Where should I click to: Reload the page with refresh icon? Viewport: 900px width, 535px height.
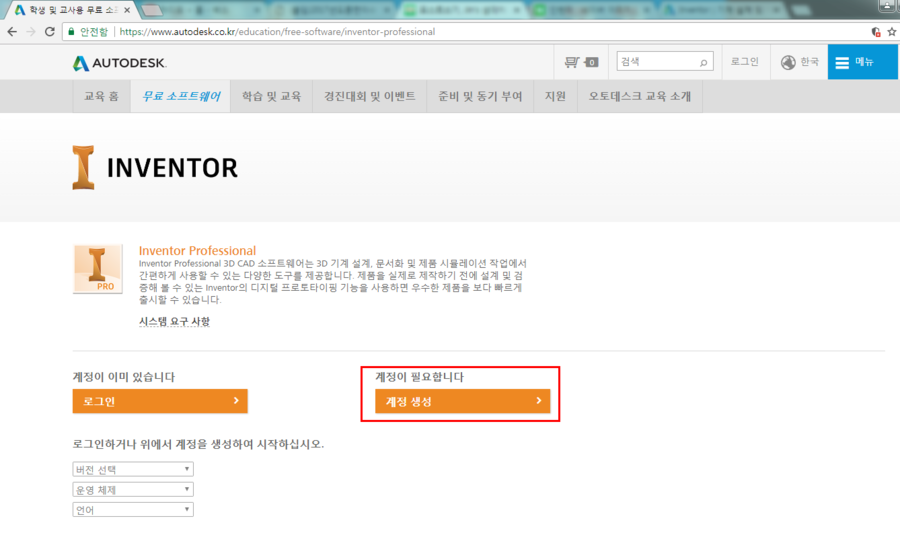[x=50, y=32]
